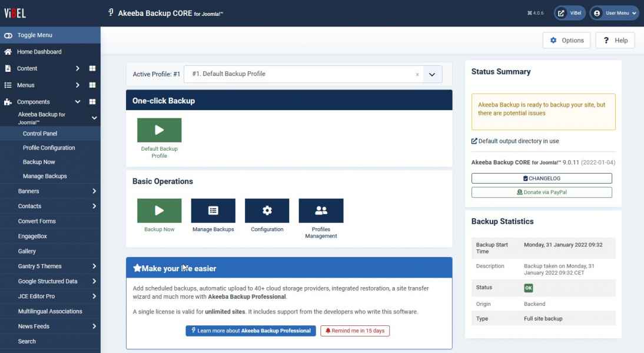
Task: Open Profiles Management users icon
Action: click(321, 211)
